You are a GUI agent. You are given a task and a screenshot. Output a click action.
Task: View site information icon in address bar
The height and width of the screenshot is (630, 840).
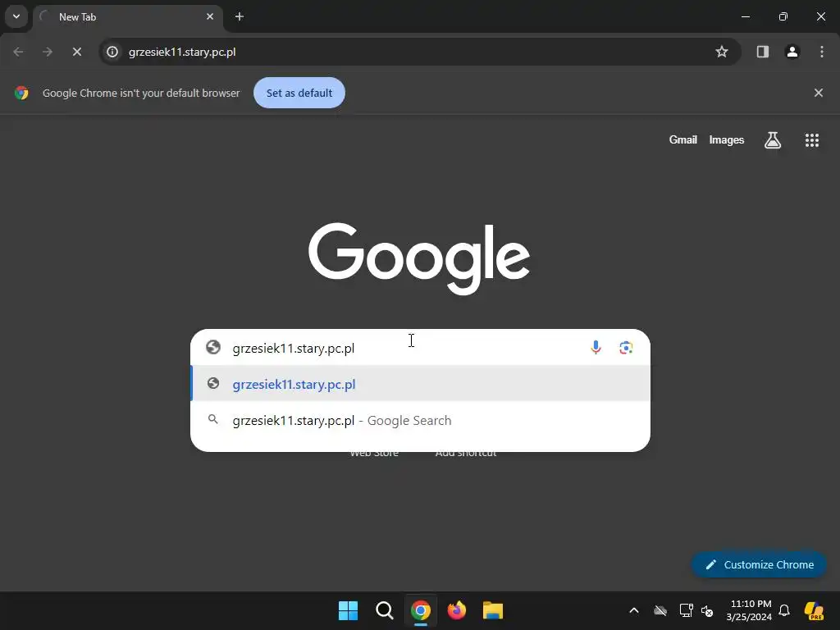112,52
